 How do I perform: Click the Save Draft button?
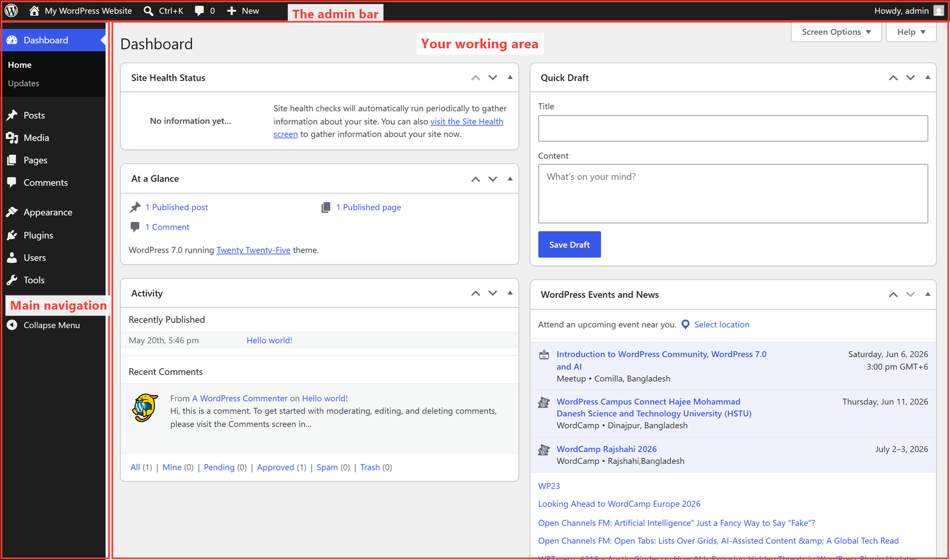pyautogui.click(x=569, y=244)
